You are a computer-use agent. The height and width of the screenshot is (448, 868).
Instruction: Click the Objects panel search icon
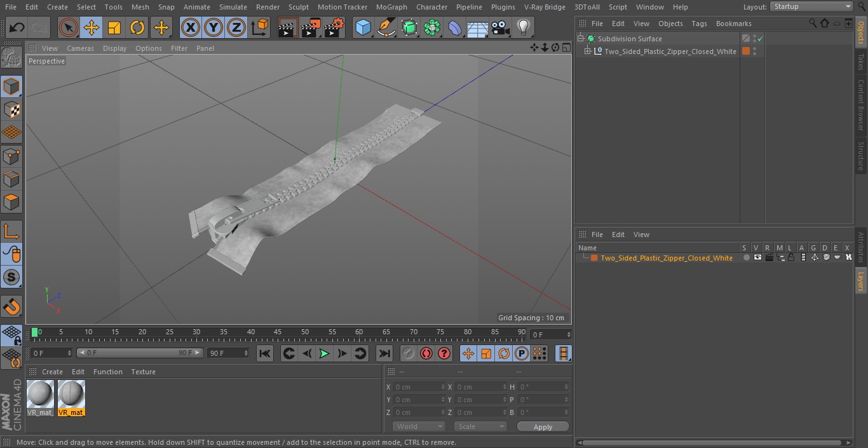(813, 24)
